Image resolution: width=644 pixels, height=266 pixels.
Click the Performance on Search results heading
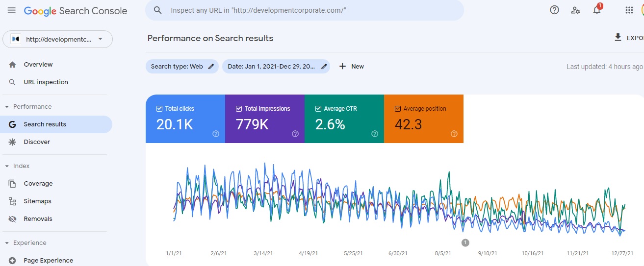click(210, 38)
